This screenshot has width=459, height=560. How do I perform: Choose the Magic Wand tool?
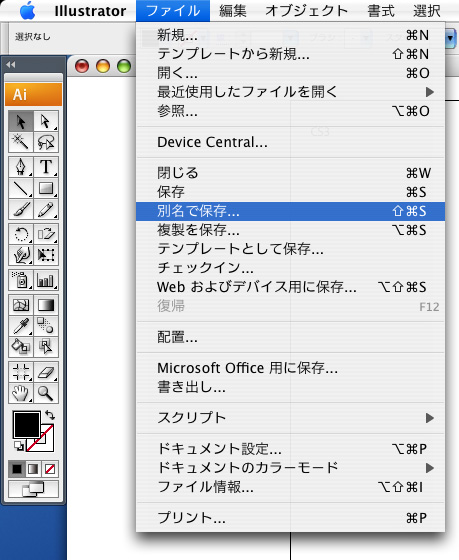(x=21, y=142)
